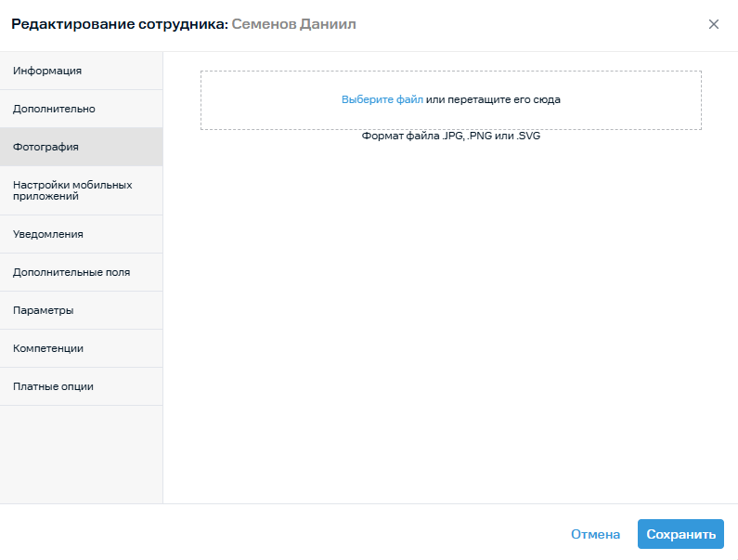Switch to the Дополнительно section
The image size is (738, 560).
tap(54, 109)
